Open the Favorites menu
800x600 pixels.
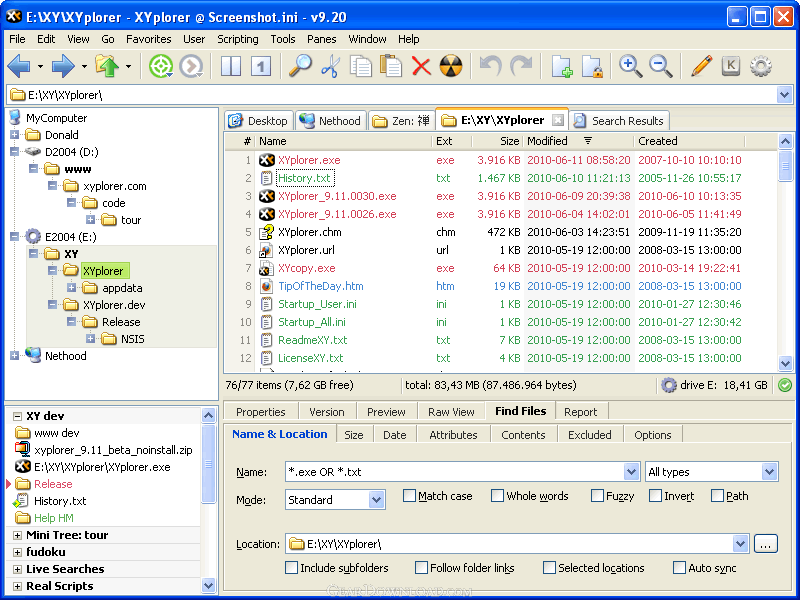coord(148,39)
